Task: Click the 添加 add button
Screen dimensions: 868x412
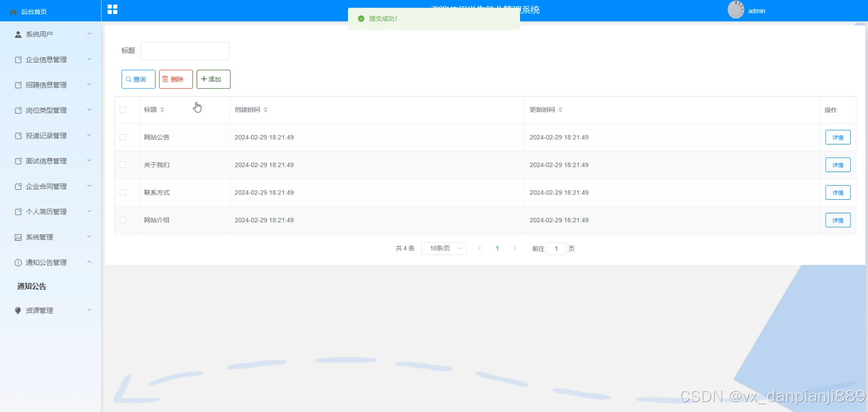Action: (x=213, y=79)
